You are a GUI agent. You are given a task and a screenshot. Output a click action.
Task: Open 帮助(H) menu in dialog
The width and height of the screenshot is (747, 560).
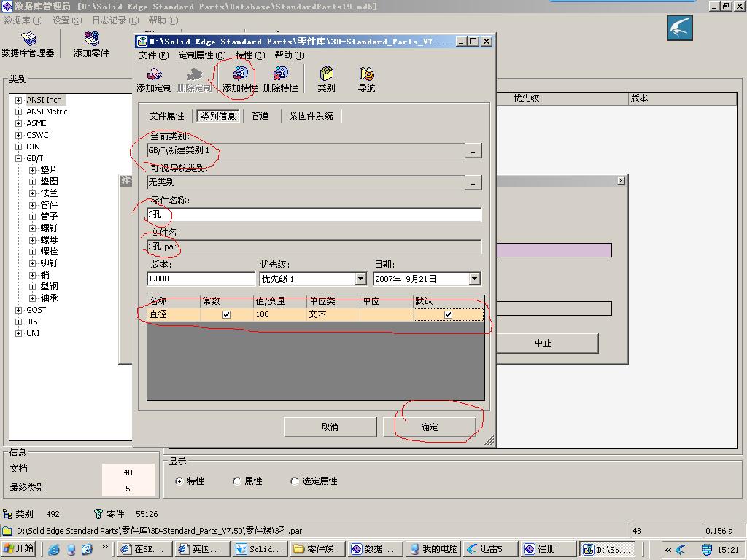pos(289,55)
